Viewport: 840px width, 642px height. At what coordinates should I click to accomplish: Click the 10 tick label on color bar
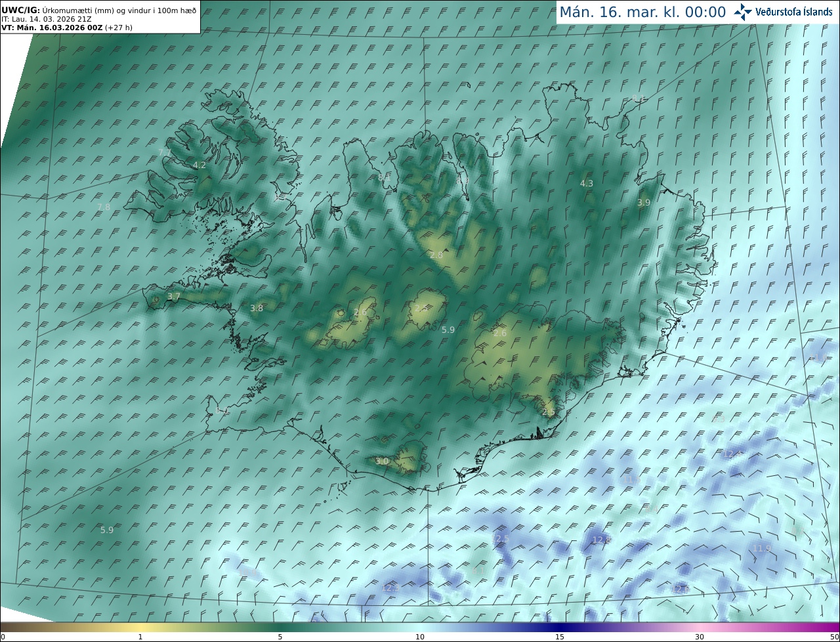coord(420,637)
